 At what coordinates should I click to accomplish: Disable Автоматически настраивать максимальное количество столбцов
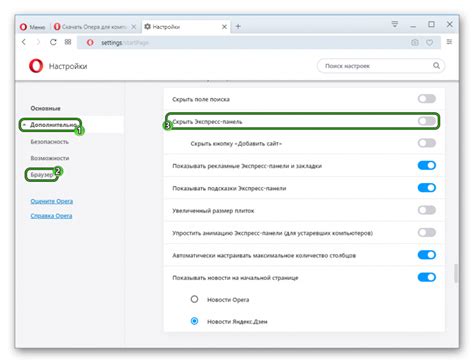[427, 255]
